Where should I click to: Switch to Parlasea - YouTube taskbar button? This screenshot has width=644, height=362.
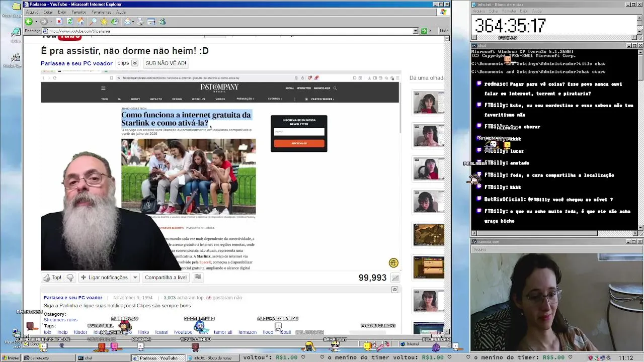pyautogui.click(x=158, y=358)
